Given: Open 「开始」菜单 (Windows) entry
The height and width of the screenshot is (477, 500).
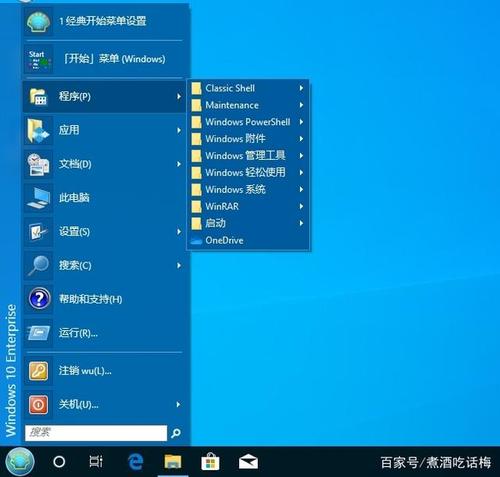Looking at the screenshot, I should tap(104, 60).
